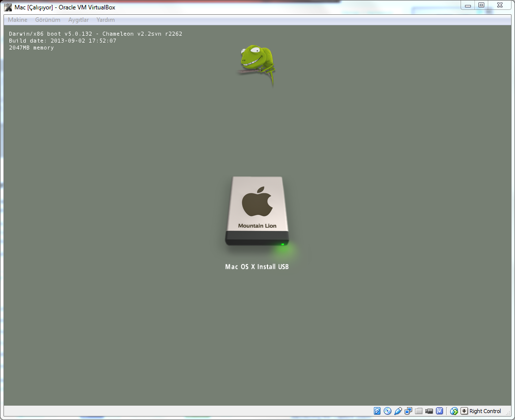Open the Aygıtlar menu
This screenshot has height=420, width=515.
coord(79,20)
